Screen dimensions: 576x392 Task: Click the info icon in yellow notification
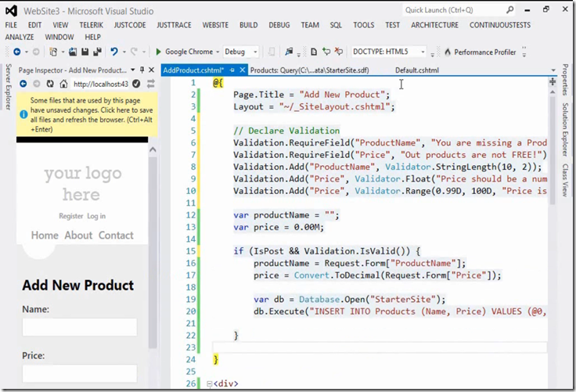[x=23, y=114]
